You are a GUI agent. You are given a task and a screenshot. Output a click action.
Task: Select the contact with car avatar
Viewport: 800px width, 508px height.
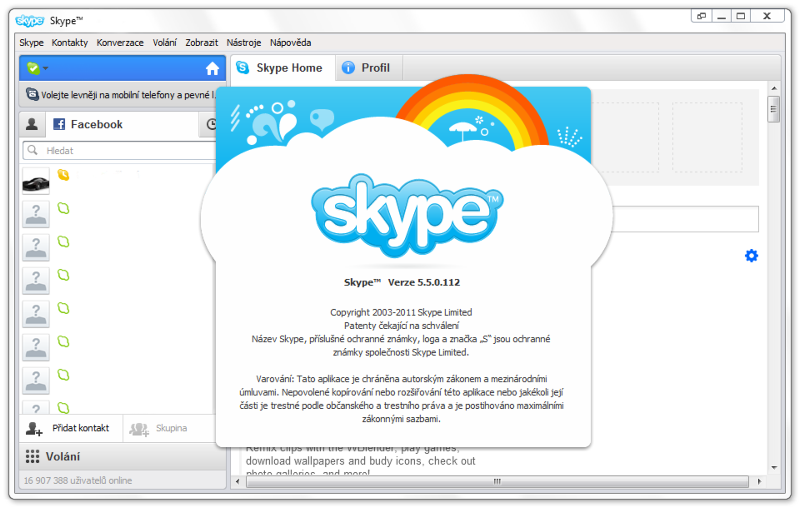pos(36,182)
